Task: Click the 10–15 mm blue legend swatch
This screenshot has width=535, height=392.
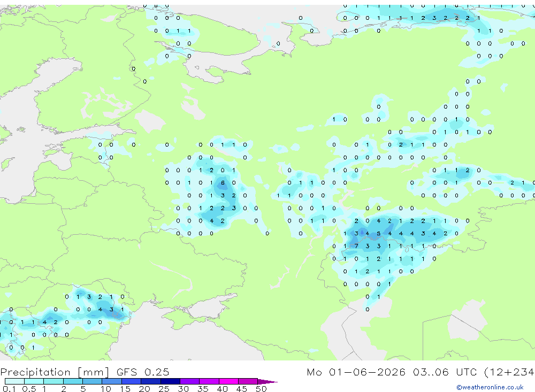Action: point(112,381)
